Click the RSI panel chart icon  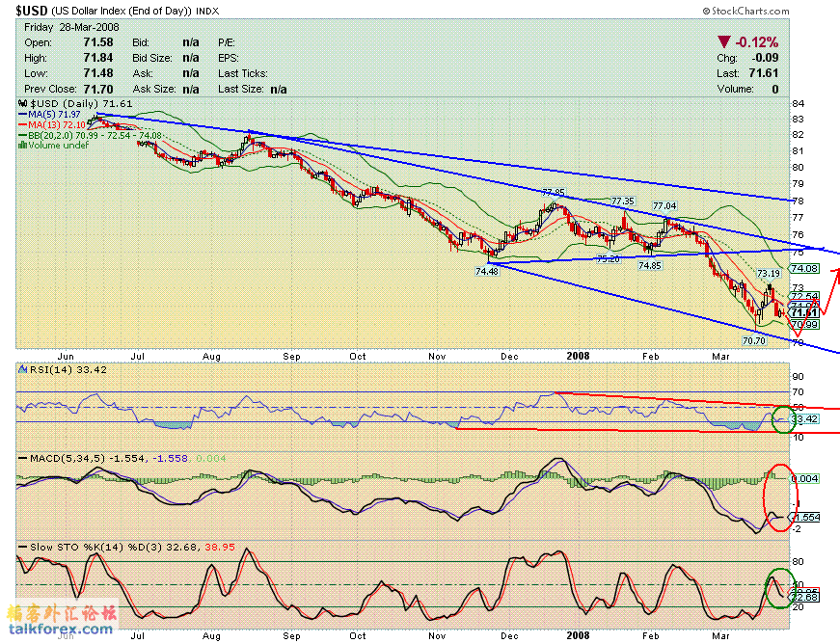click(x=22, y=369)
